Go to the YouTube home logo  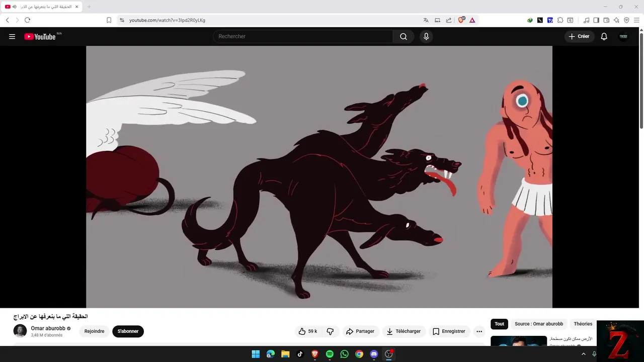pos(40,36)
